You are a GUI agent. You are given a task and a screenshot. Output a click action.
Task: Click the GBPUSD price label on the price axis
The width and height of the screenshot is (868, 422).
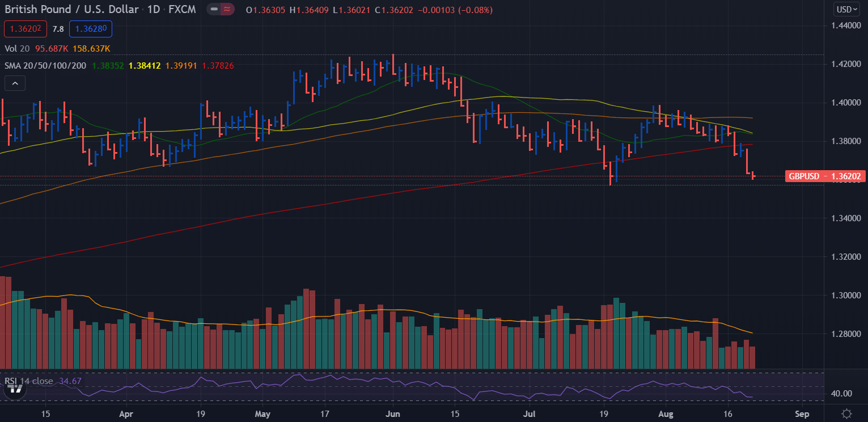(x=824, y=176)
